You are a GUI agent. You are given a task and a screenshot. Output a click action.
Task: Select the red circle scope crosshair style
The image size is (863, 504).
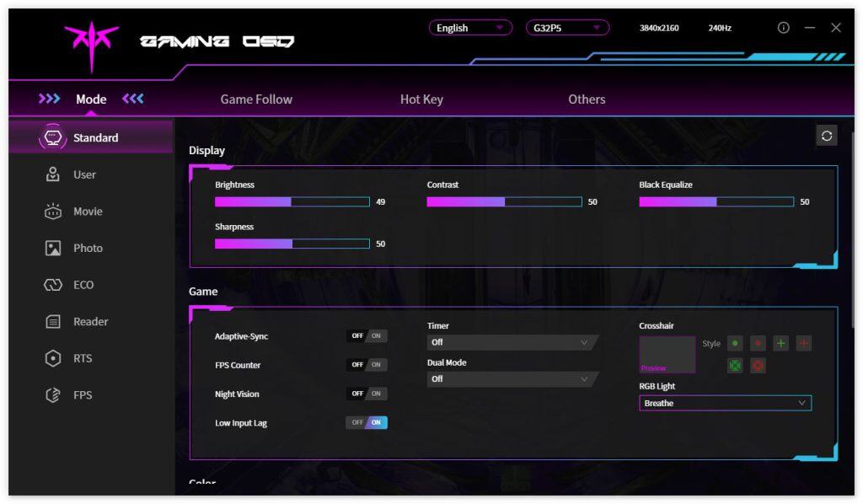click(x=758, y=366)
